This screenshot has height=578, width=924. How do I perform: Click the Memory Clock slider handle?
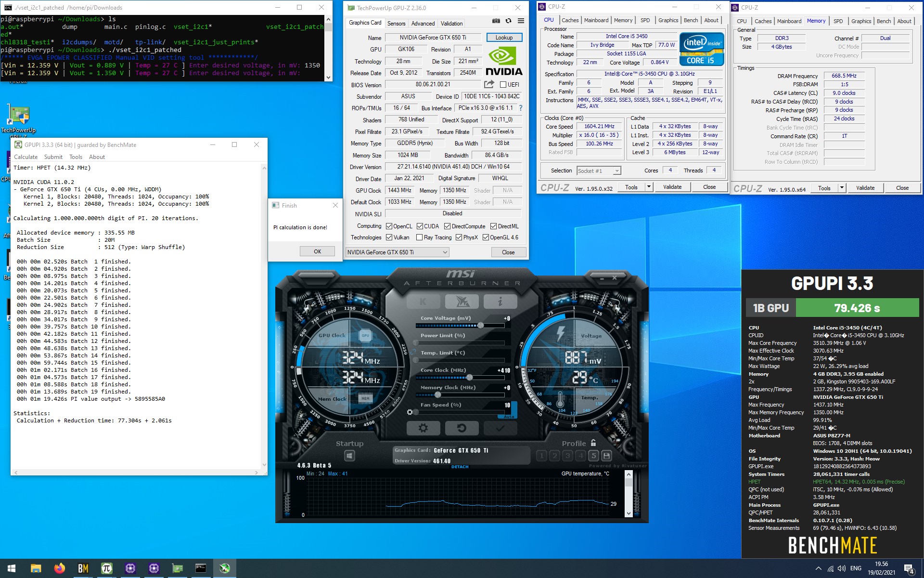(x=437, y=395)
